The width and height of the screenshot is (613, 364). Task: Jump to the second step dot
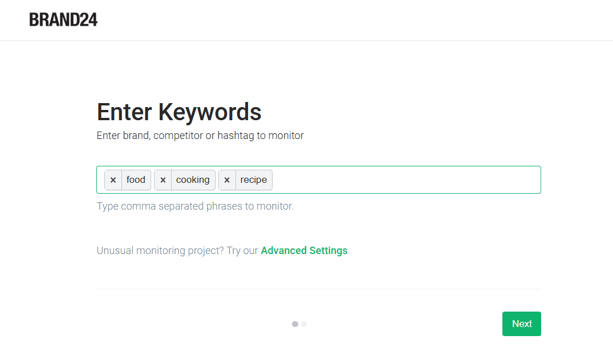(304, 324)
